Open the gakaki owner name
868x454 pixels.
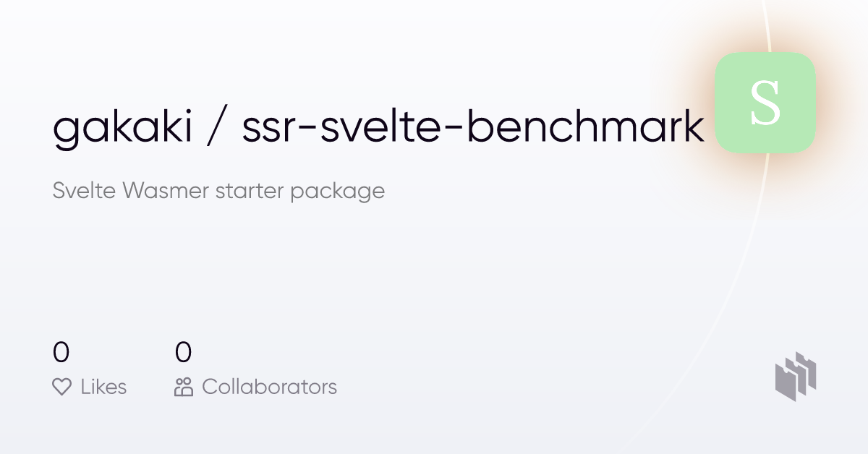pyautogui.click(x=122, y=127)
